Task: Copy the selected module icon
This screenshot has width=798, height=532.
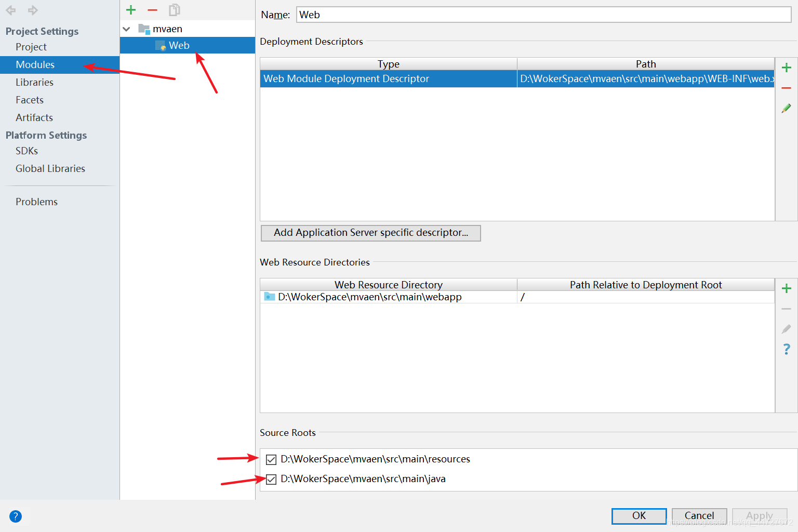Action: pos(175,10)
